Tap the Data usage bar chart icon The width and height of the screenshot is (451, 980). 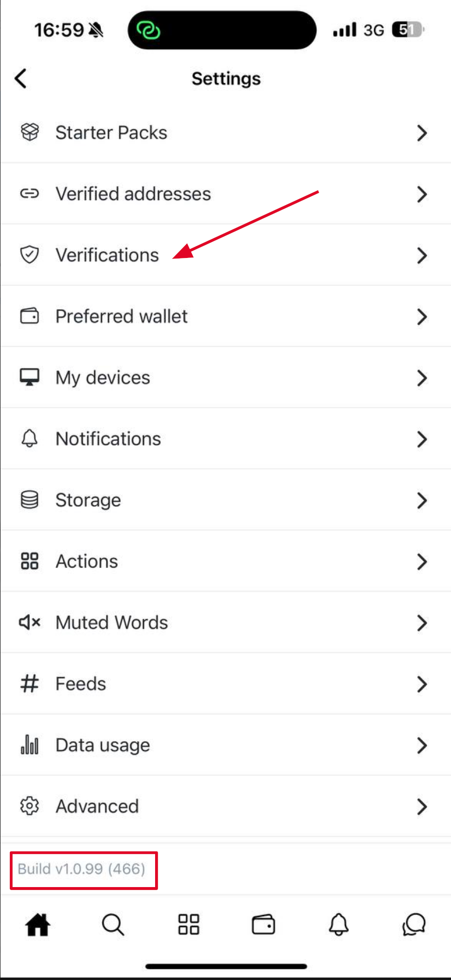30,745
